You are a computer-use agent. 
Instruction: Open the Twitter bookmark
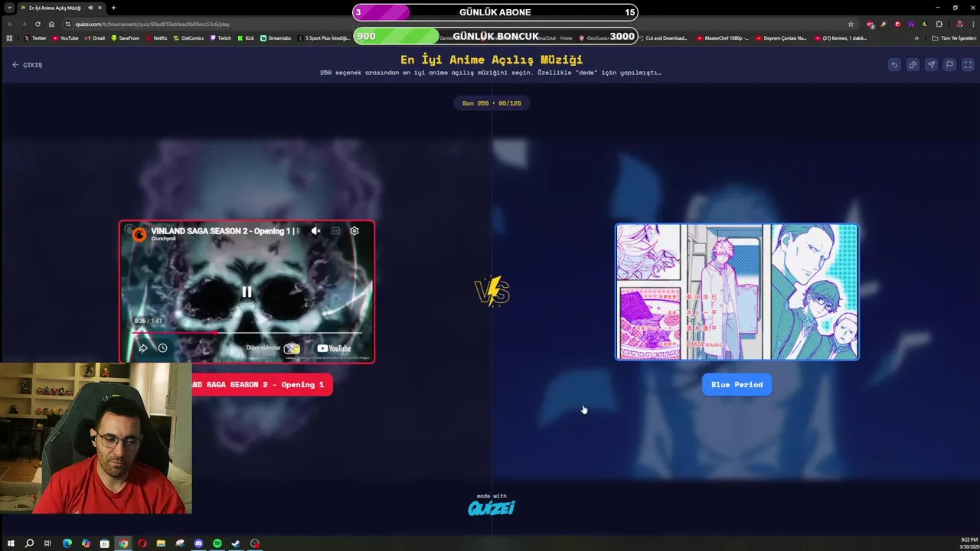pos(35,38)
